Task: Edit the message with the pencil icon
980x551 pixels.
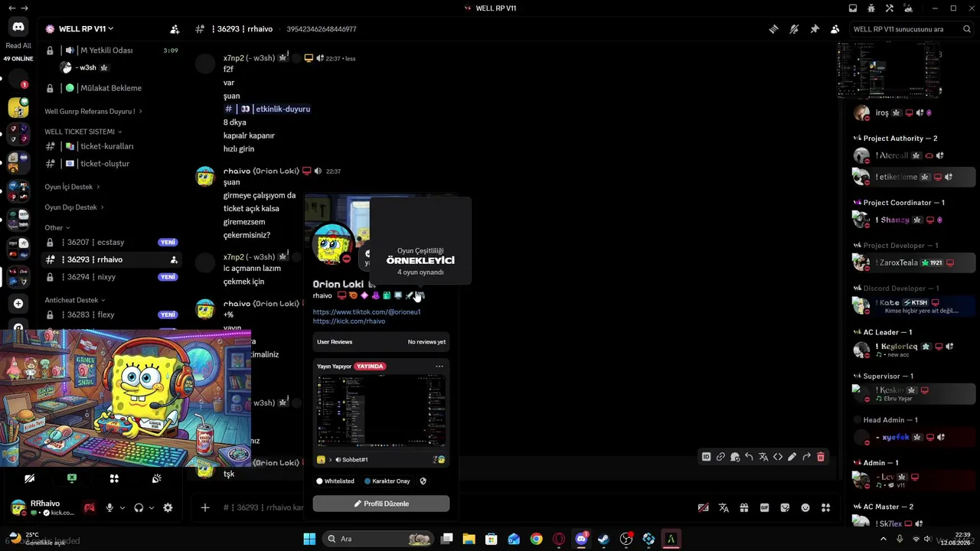Action: pos(792,457)
